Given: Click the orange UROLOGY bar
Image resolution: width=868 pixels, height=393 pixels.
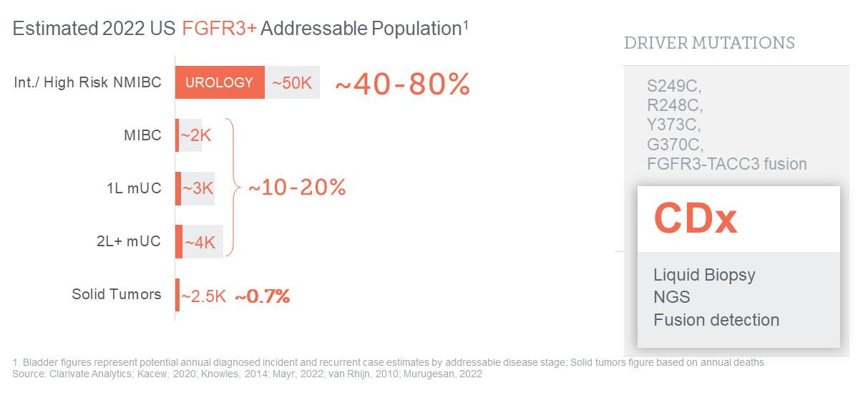Looking at the screenshot, I should pyautogui.click(x=220, y=82).
